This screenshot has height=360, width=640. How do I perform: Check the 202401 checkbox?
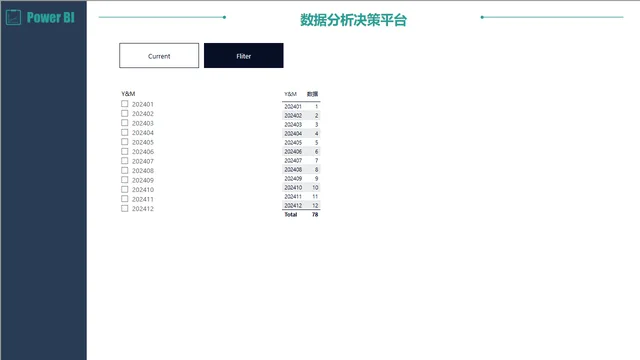tap(124, 104)
